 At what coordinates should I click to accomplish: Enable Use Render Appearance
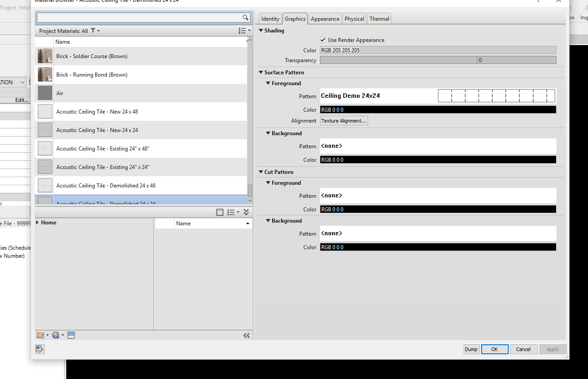tap(323, 40)
